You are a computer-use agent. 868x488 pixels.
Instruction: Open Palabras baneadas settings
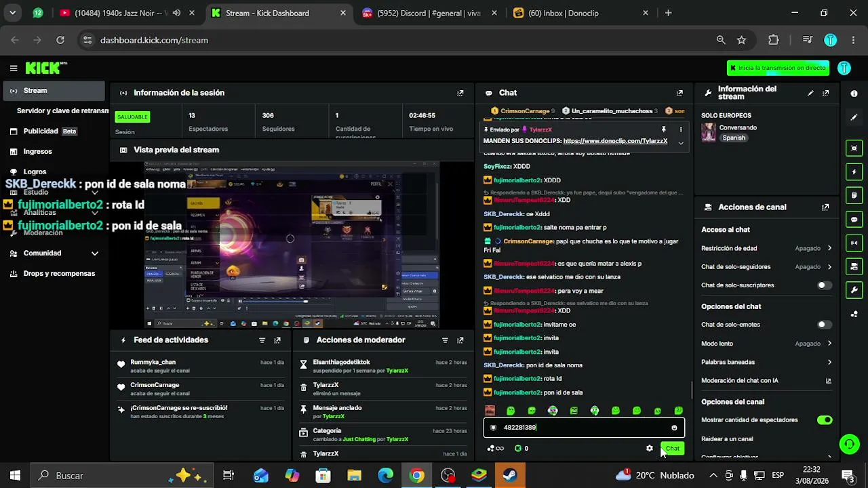pyautogui.click(x=766, y=362)
